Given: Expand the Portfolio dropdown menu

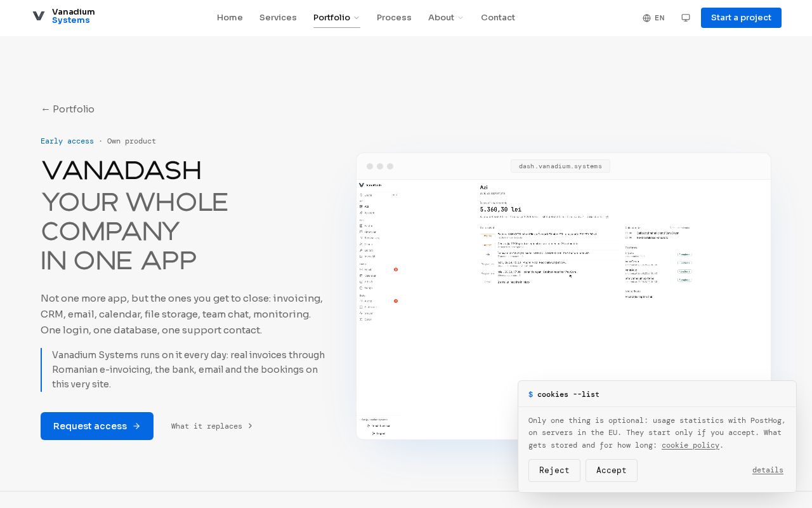Looking at the screenshot, I should [x=337, y=18].
